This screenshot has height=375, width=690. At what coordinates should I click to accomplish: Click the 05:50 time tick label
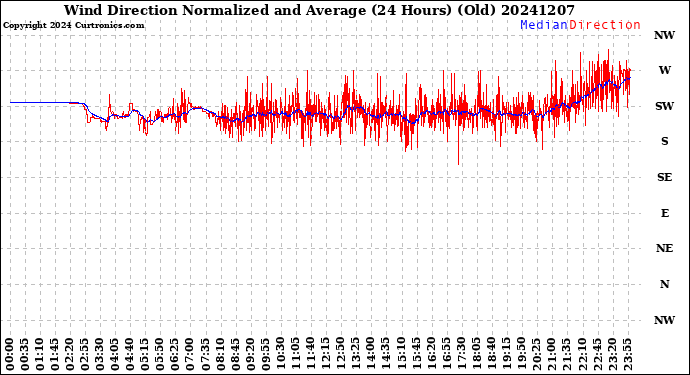point(160,353)
